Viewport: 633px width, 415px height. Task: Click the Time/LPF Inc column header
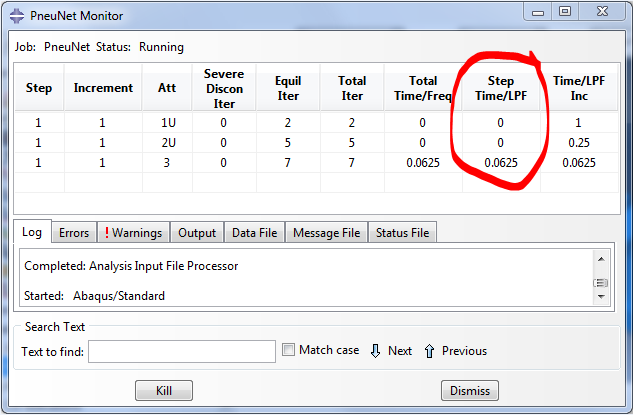point(579,88)
